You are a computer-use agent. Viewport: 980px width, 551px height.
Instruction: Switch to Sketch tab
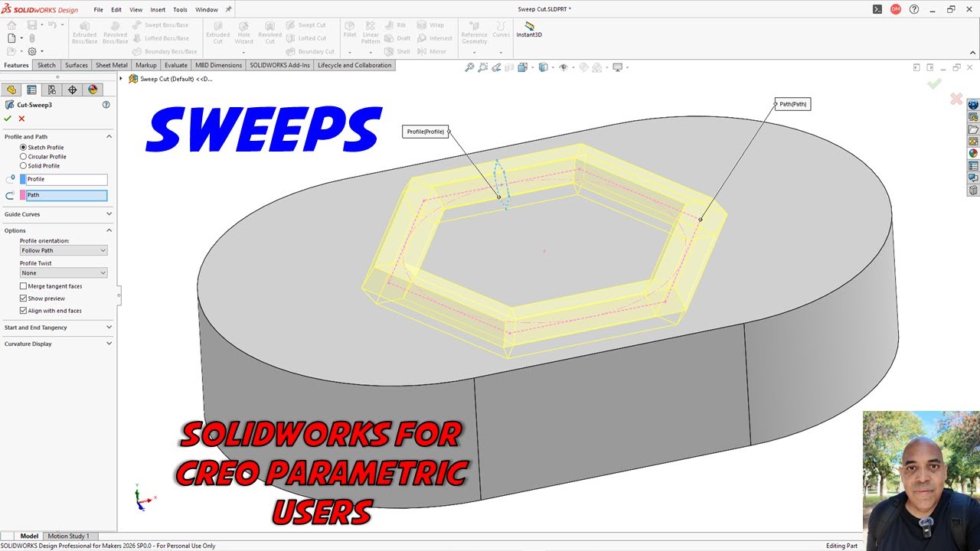tap(47, 65)
